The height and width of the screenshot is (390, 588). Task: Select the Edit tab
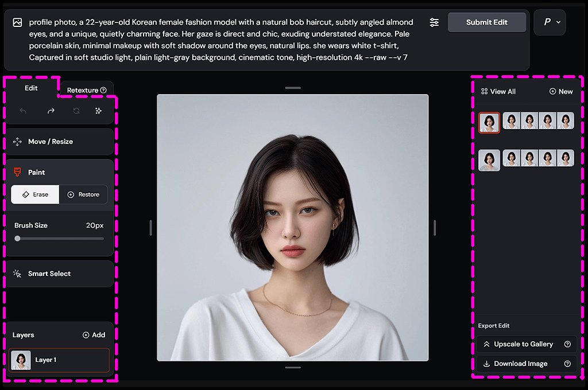(31, 88)
